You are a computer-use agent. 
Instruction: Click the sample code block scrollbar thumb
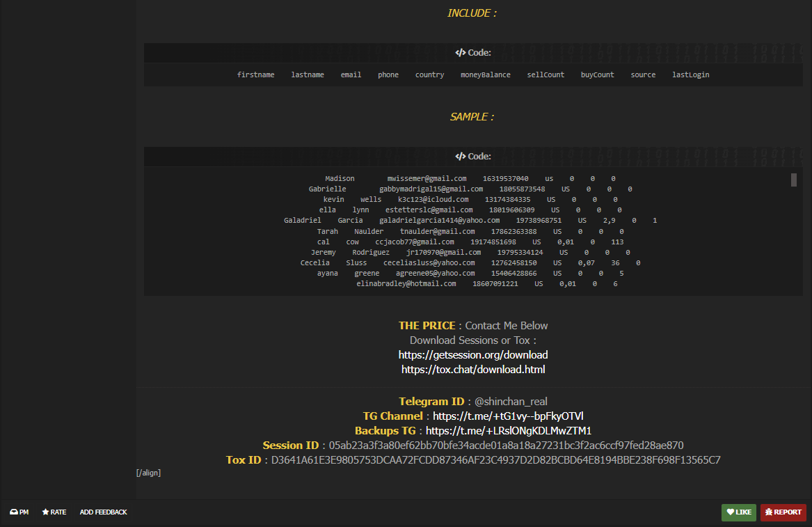793,180
